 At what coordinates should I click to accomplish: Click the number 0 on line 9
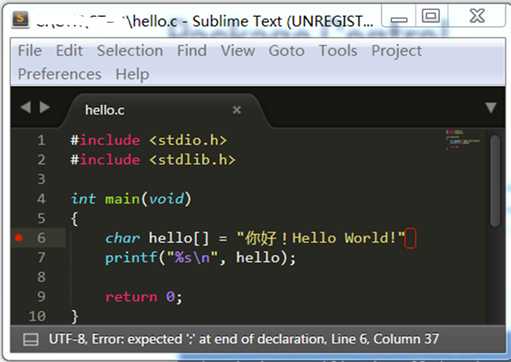tap(170, 297)
